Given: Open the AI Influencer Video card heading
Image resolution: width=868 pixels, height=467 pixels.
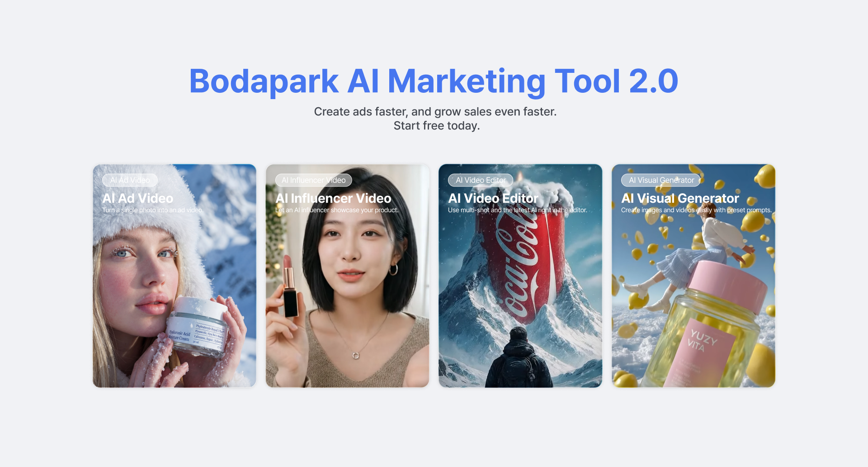Looking at the screenshot, I should [333, 198].
